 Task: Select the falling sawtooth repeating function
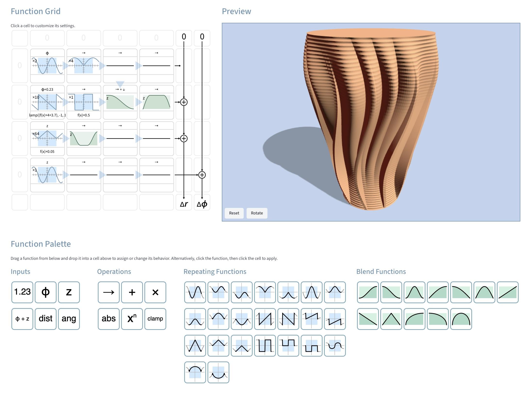[288, 319]
